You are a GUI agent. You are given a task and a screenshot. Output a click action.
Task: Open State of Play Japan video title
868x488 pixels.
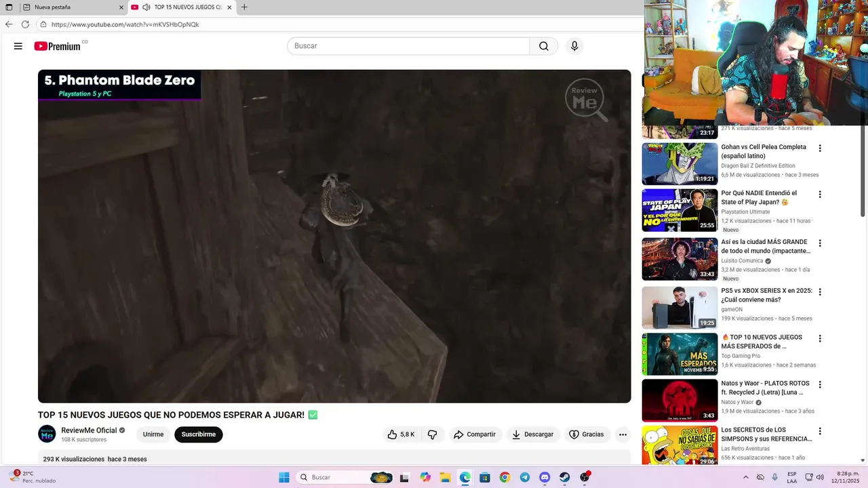pyautogui.click(x=759, y=197)
